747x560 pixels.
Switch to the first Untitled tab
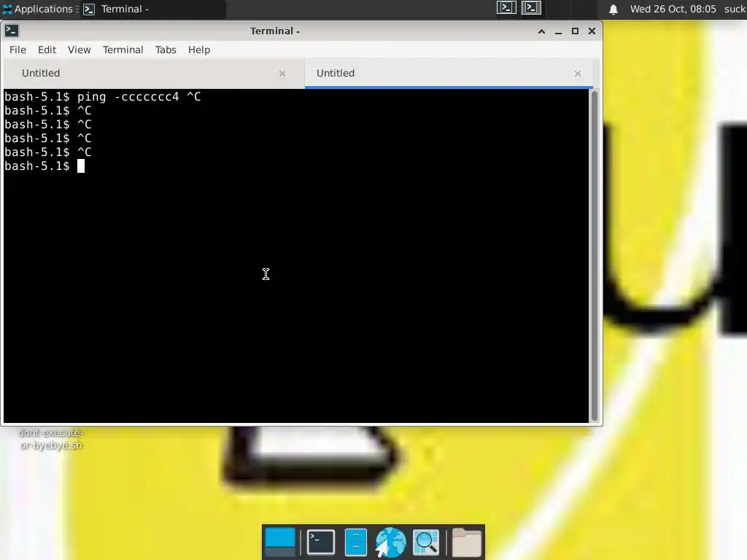click(x=153, y=74)
